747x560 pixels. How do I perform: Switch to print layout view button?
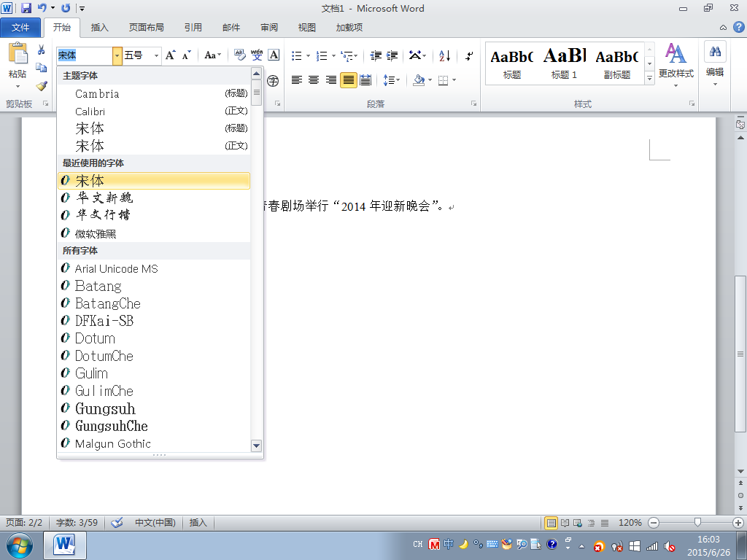click(551, 523)
